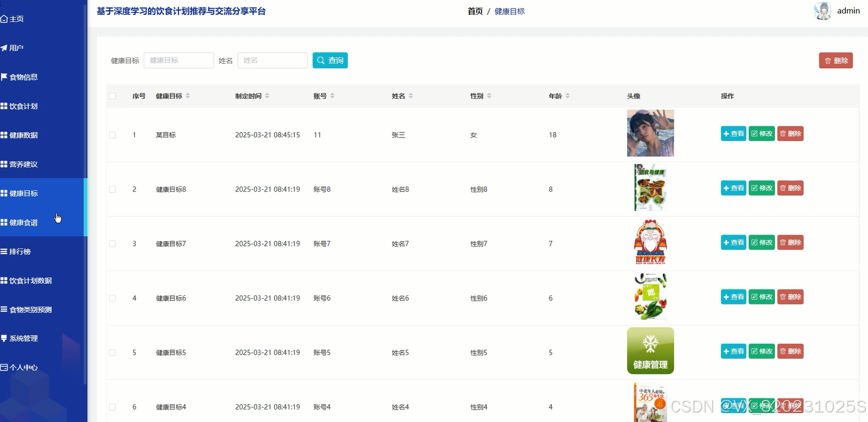The width and height of the screenshot is (868, 422).
Task: Click 删除 for the 健康目标5 row
Action: coord(790,352)
